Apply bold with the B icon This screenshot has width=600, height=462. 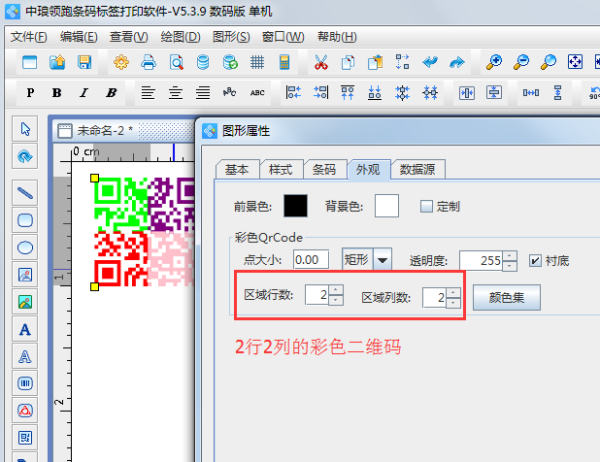57,93
